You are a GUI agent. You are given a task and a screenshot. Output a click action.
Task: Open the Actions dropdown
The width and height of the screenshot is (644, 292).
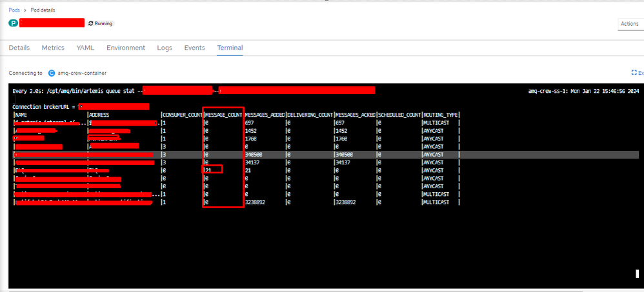(x=629, y=24)
